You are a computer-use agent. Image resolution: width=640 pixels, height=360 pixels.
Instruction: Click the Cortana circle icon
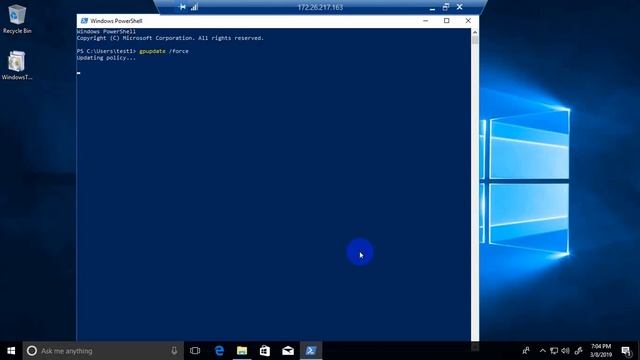(x=31, y=351)
